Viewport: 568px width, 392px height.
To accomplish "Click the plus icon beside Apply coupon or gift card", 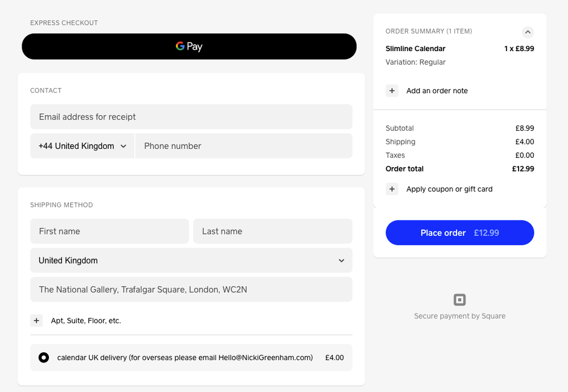I will click(392, 189).
